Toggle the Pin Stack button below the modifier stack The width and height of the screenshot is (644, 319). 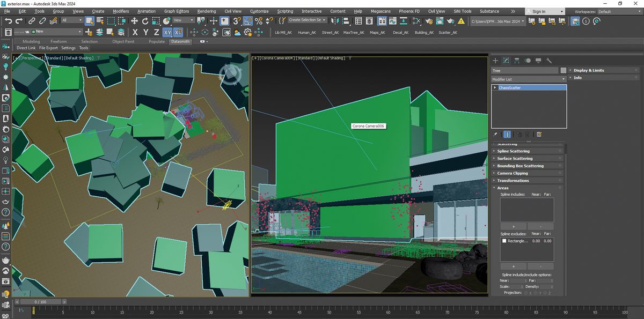pos(494,134)
